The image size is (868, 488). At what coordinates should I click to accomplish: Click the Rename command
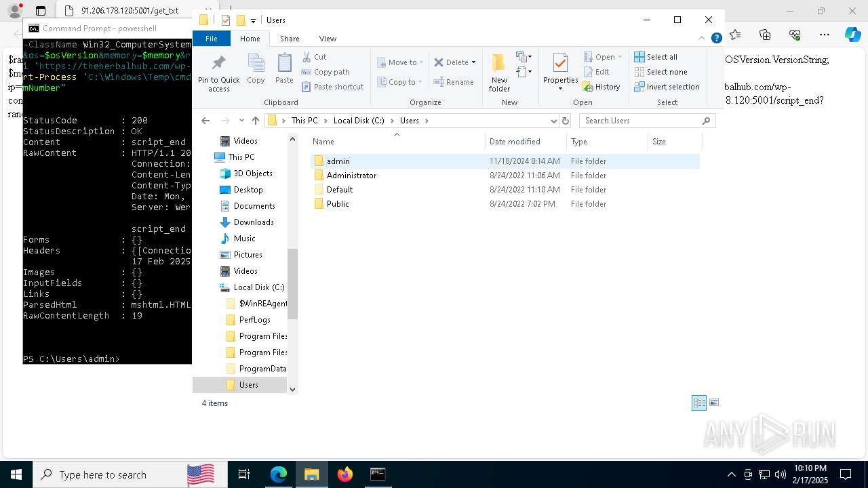454,82
